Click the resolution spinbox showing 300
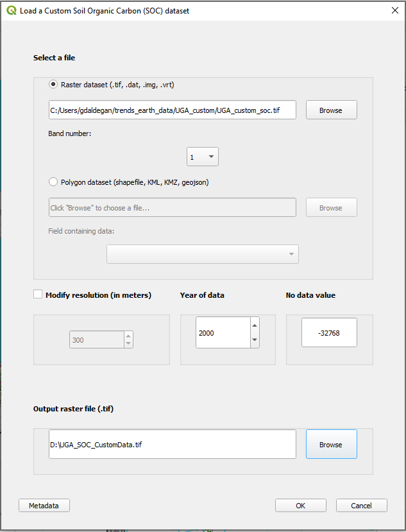 pos(96,340)
